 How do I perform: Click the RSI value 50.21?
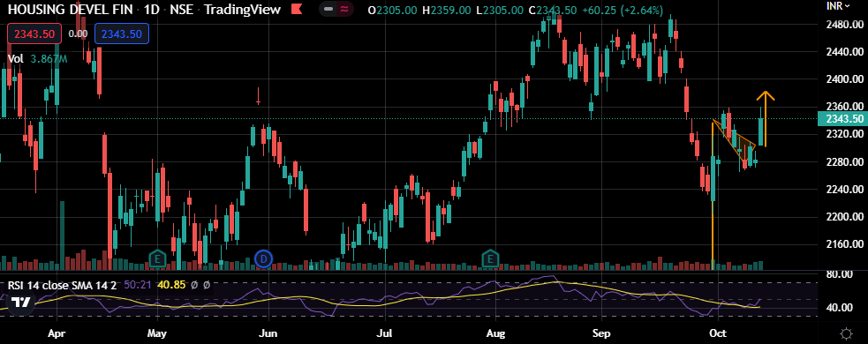tap(138, 286)
